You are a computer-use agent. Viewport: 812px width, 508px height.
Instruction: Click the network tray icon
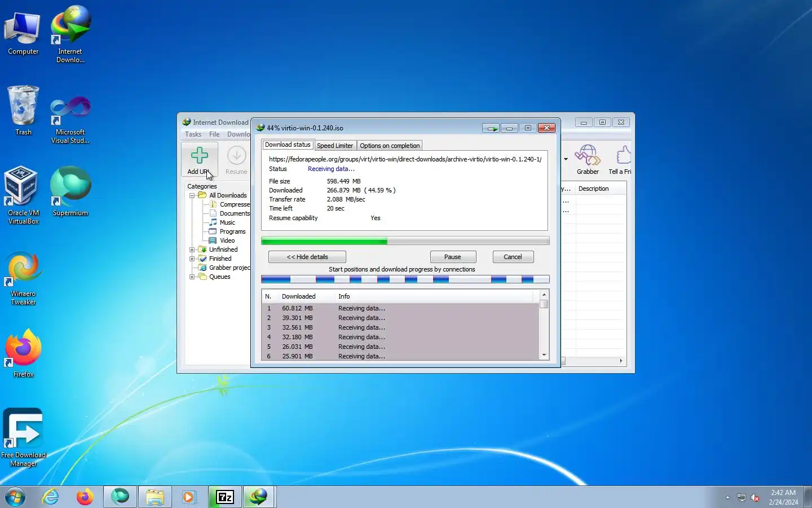[741, 498]
